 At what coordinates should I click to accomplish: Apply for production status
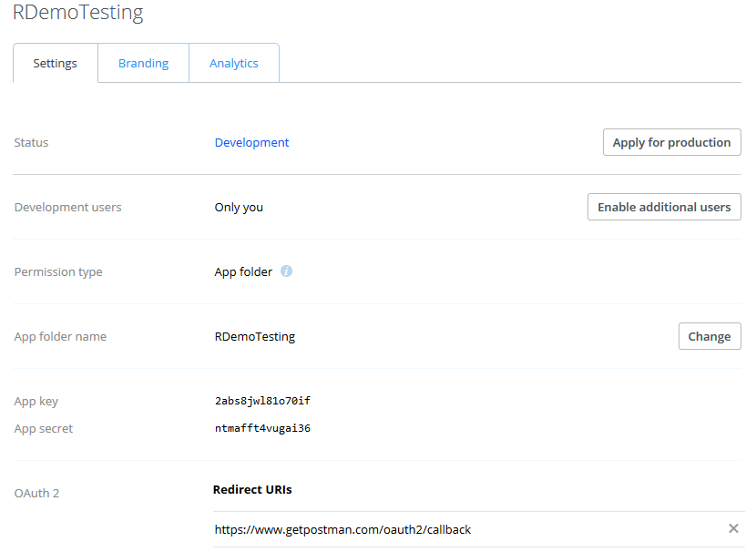click(671, 142)
